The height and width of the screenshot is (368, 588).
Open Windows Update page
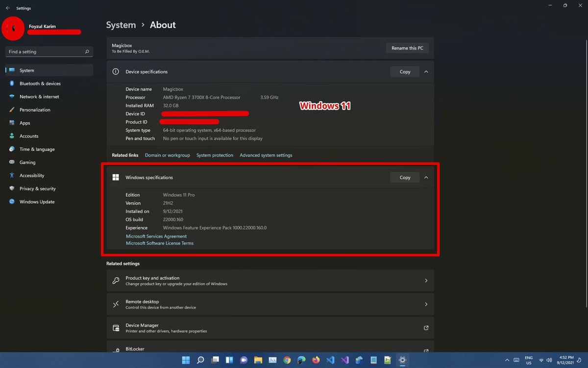[x=49, y=202]
